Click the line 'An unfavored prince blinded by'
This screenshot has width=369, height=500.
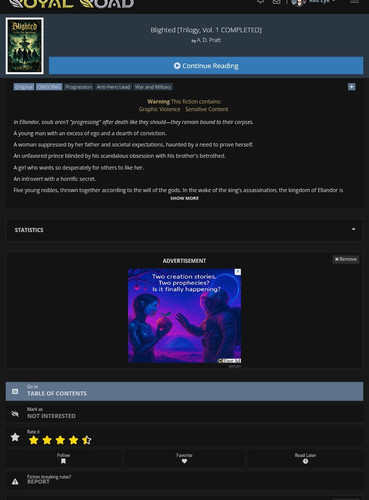click(119, 156)
